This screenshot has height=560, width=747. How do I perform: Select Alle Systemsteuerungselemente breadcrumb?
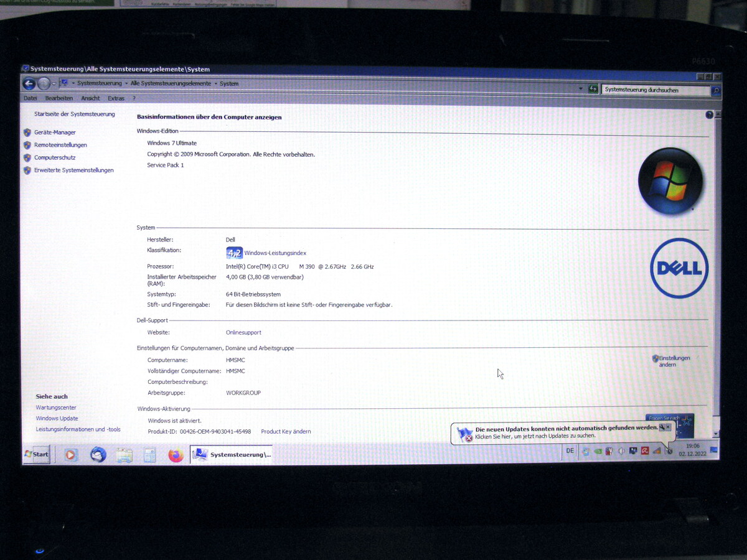(x=171, y=83)
